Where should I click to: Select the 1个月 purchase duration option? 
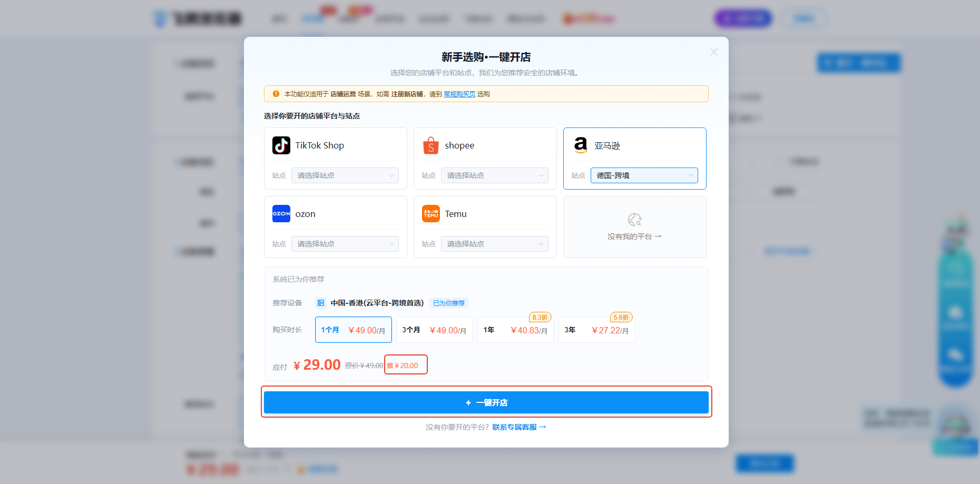354,330
